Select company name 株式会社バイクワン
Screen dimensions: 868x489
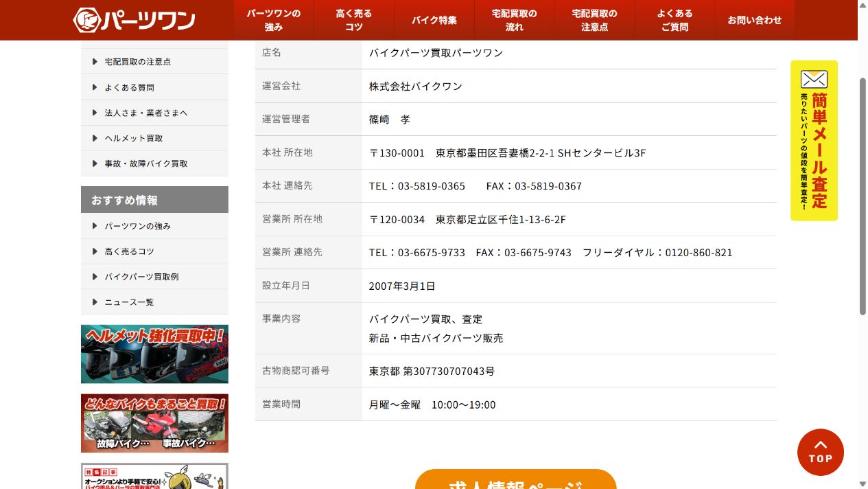coord(416,87)
